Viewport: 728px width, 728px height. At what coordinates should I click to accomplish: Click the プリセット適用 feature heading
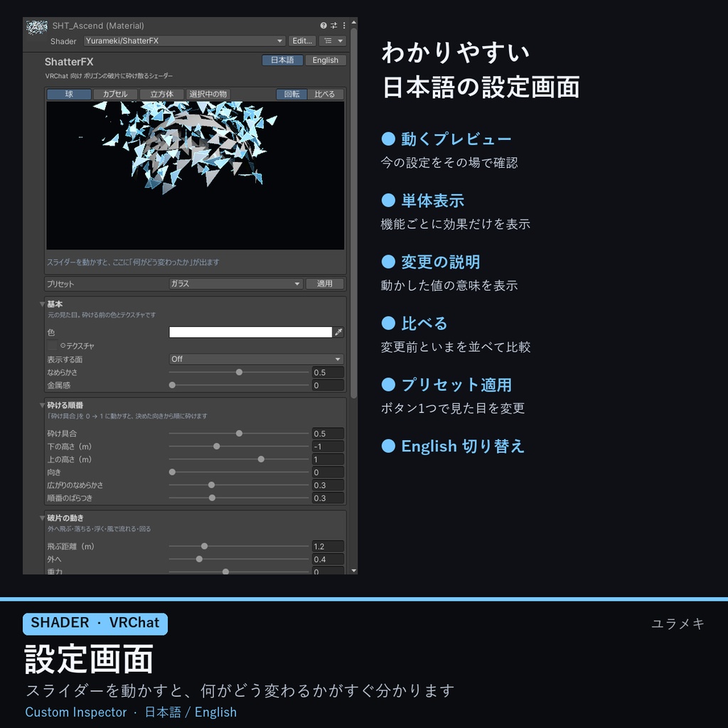pyautogui.click(x=456, y=385)
